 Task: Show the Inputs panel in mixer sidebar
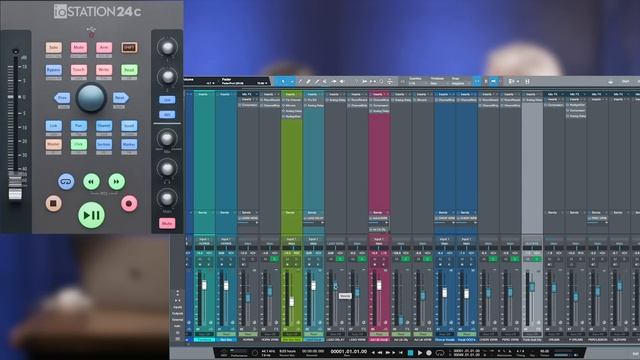(x=178, y=307)
